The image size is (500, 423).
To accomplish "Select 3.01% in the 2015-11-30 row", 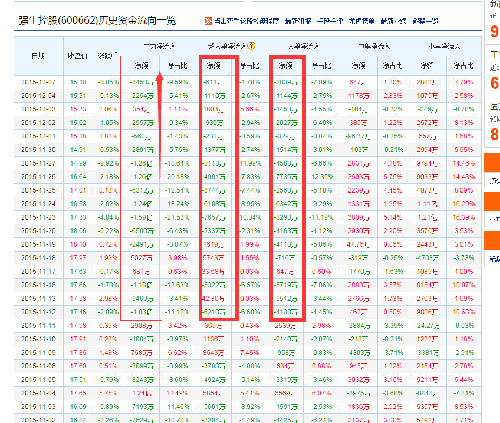I will coord(323,150).
